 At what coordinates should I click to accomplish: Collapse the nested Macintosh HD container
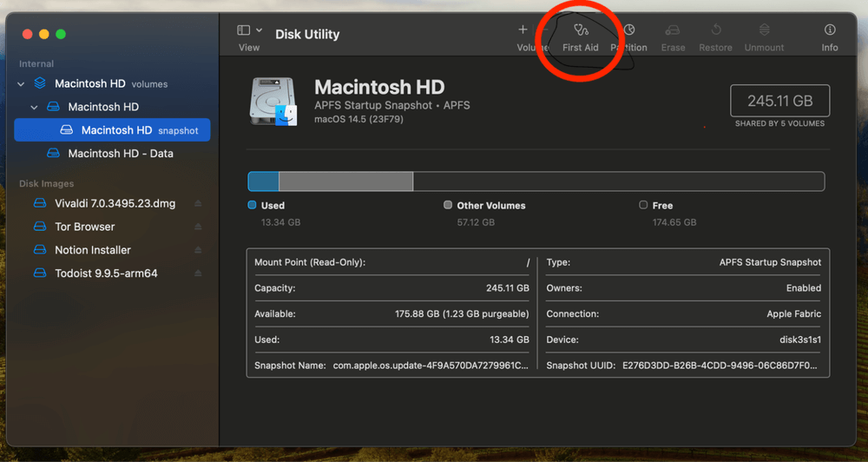coord(35,107)
